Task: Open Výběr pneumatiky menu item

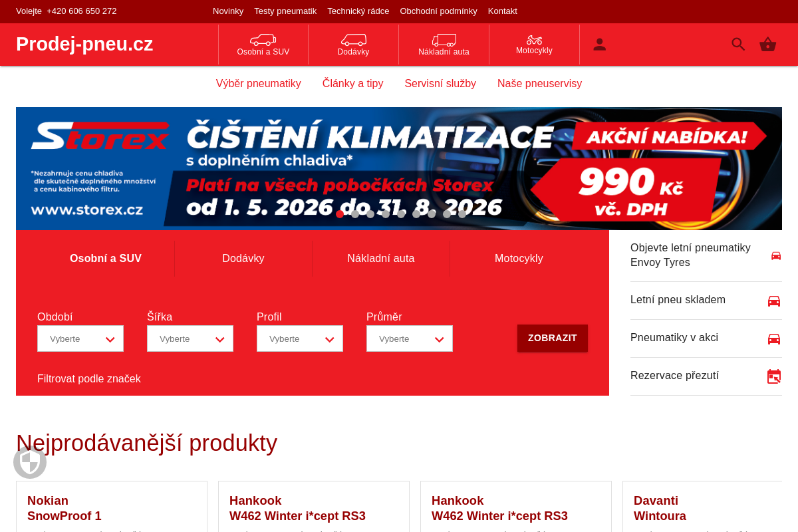Action: 259,84
